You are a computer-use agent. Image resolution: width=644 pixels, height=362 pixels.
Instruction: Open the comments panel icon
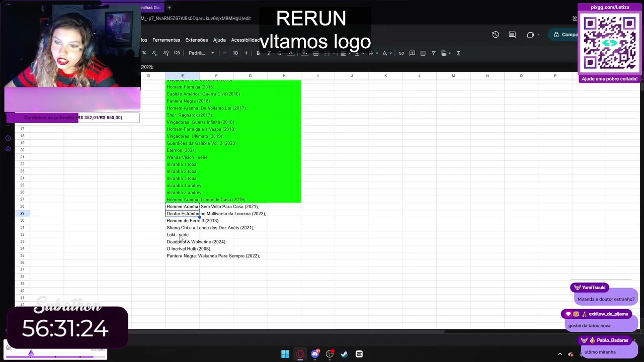(512, 35)
